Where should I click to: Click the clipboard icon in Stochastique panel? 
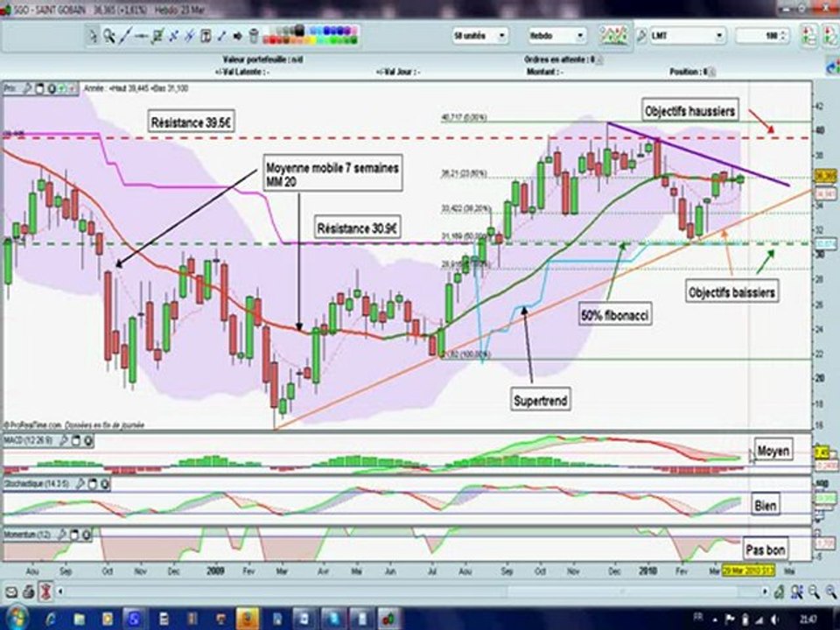coord(92,484)
